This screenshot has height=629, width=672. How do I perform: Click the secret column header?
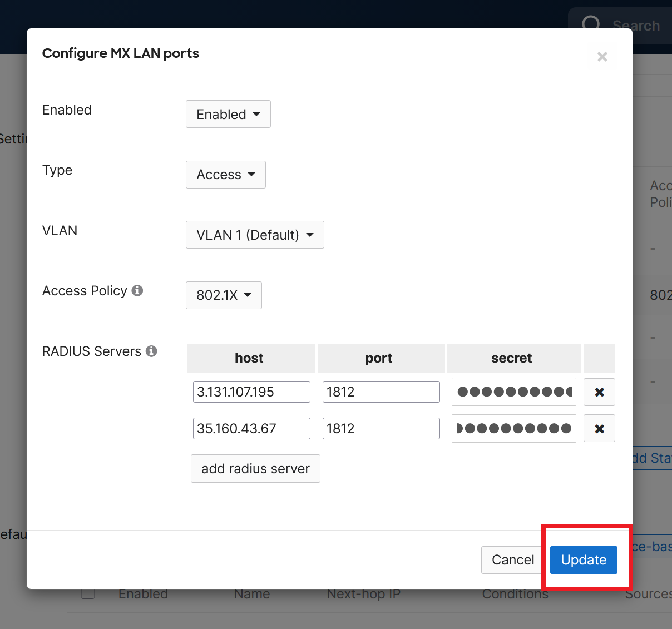point(514,358)
